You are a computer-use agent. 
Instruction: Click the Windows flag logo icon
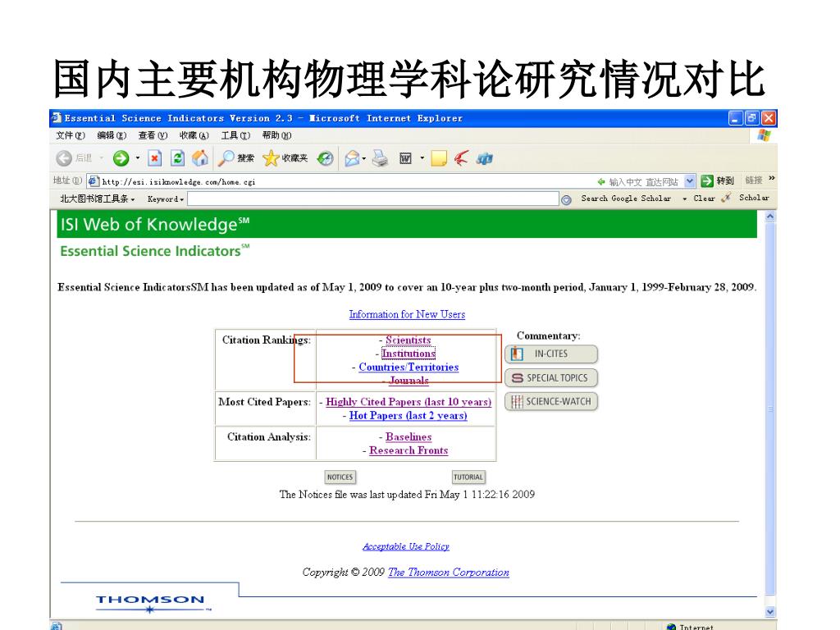pyautogui.click(x=764, y=135)
